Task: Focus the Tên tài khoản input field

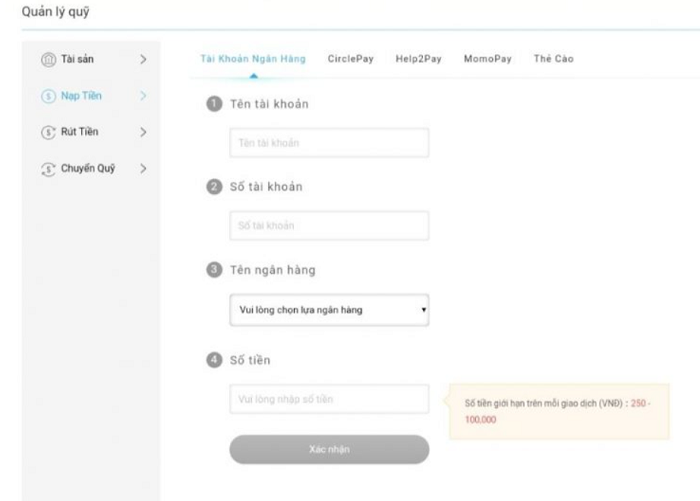Action: (328, 143)
